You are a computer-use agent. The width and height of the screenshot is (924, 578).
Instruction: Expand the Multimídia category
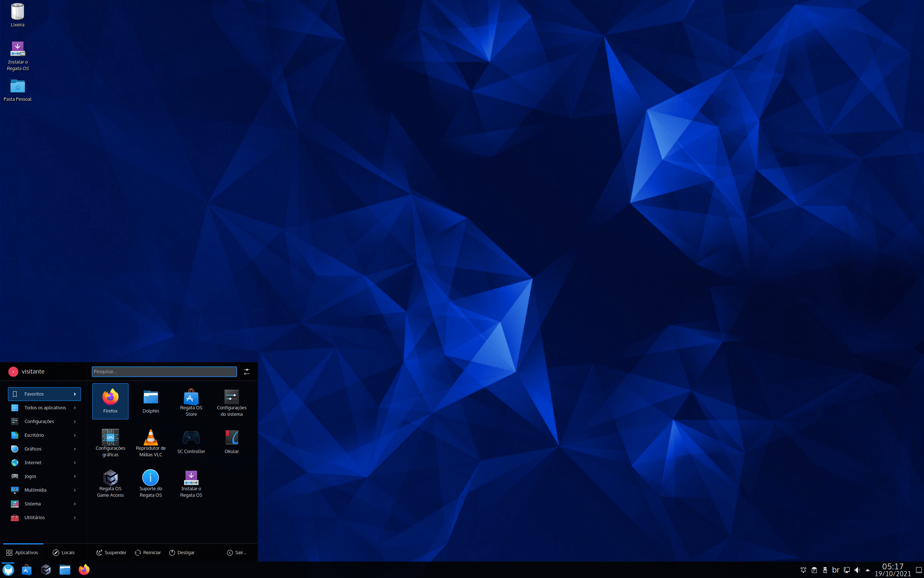(44, 490)
